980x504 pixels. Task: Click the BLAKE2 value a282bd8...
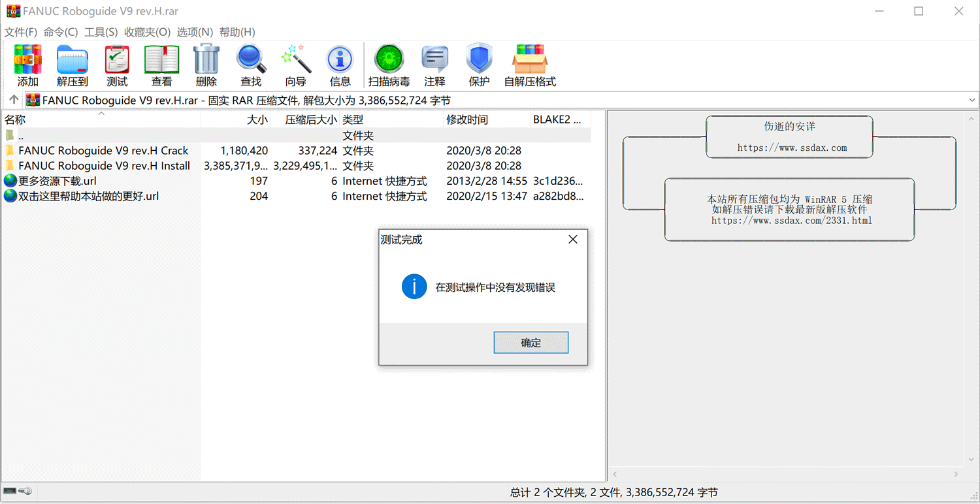[558, 196]
